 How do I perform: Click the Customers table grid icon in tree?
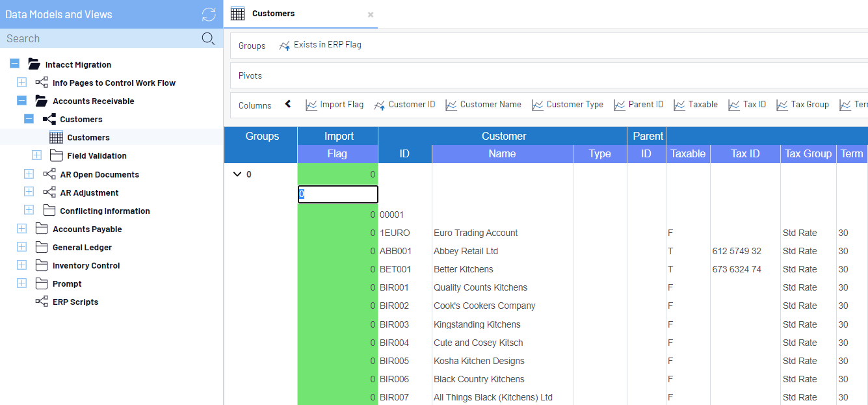[56, 137]
